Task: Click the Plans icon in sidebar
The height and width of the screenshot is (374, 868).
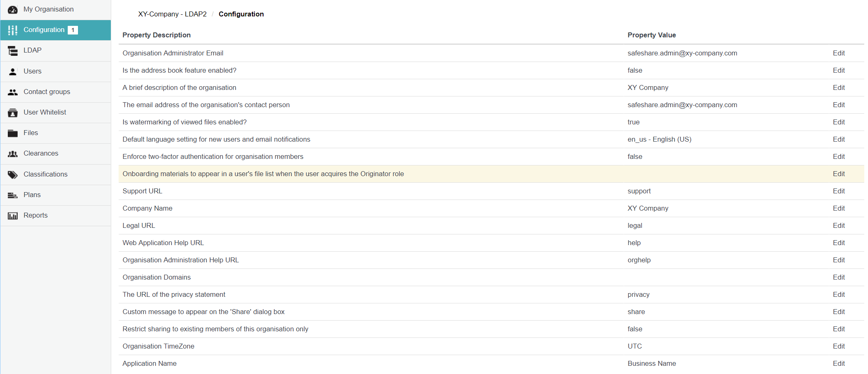Action: [x=13, y=195]
